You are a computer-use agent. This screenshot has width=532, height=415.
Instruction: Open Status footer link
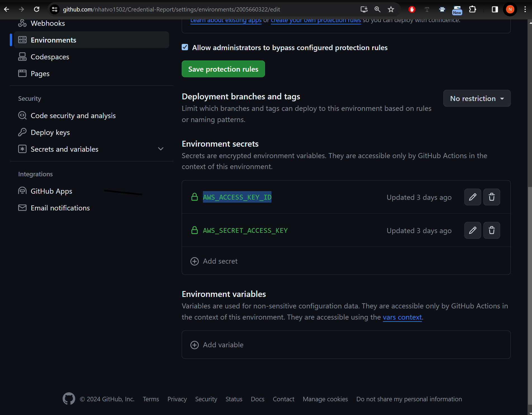(234, 399)
